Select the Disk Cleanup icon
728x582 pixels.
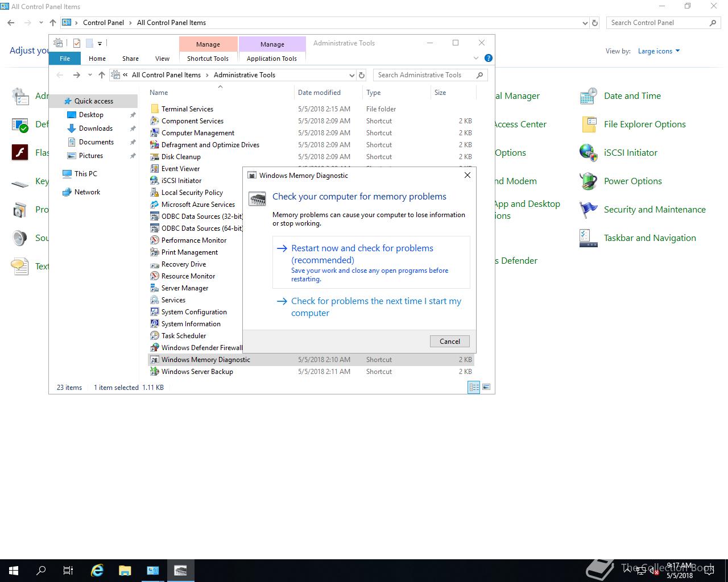pos(154,157)
